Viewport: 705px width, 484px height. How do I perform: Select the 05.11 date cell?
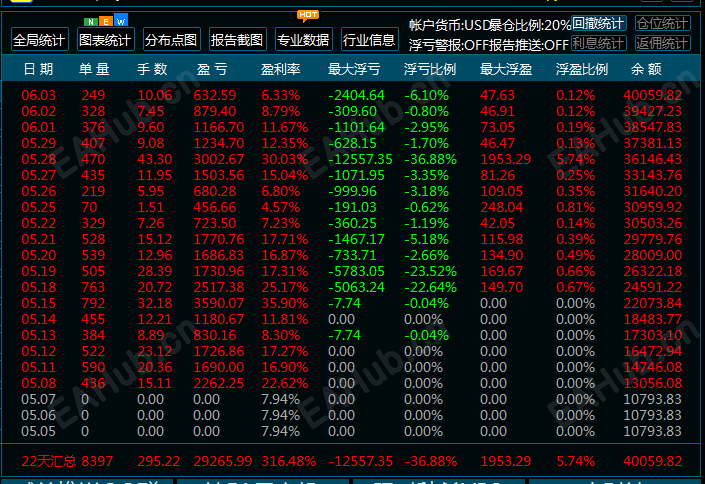point(39,367)
